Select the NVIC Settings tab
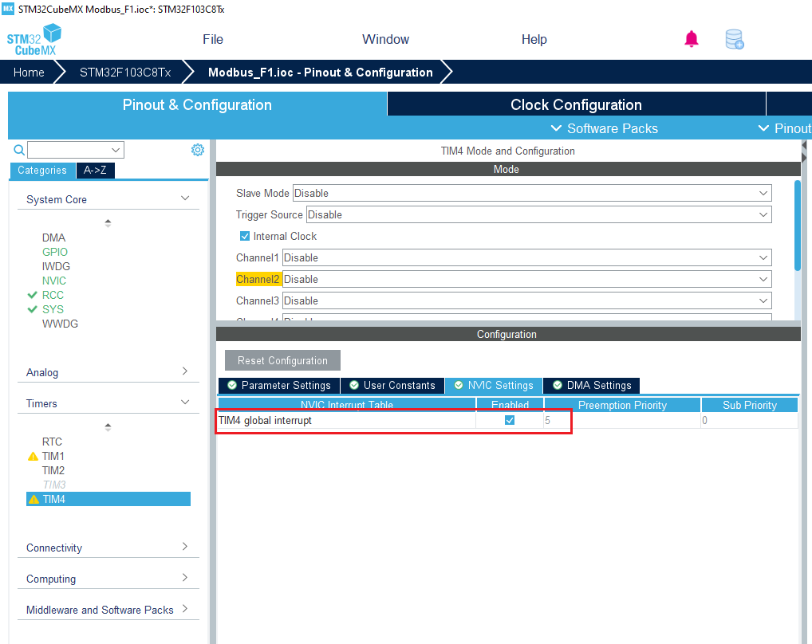The height and width of the screenshot is (644, 812). 494,386
